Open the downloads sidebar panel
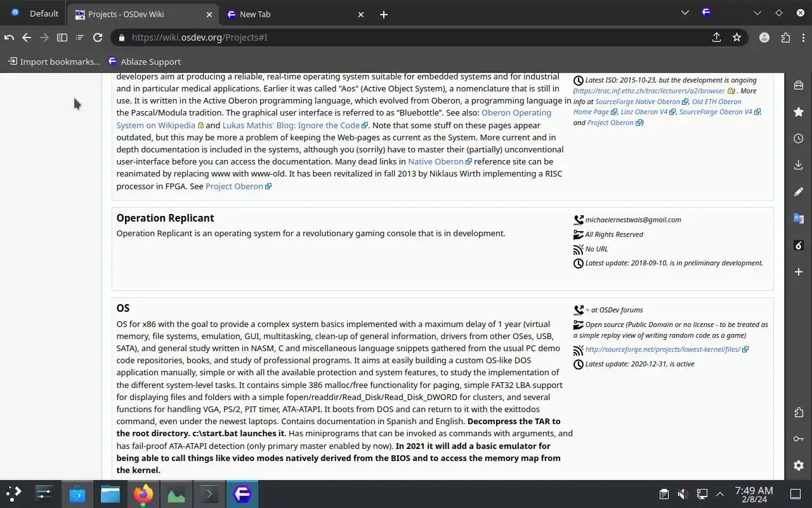This screenshot has width=812, height=508. [799, 165]
